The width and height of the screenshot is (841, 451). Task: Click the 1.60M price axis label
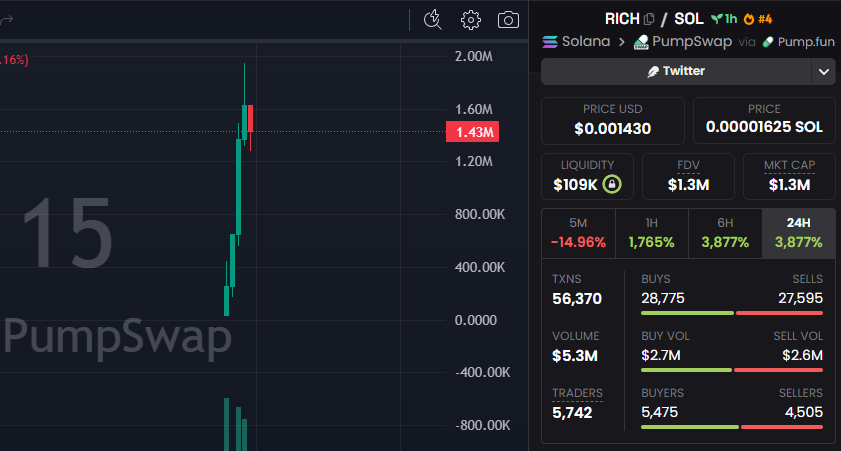[x=474, y=109]
